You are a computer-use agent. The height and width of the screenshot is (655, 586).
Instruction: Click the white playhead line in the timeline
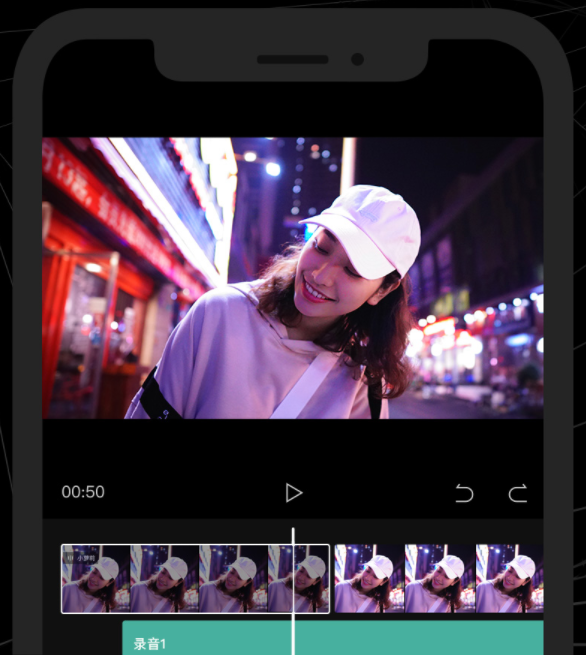(x=293, y=591)
